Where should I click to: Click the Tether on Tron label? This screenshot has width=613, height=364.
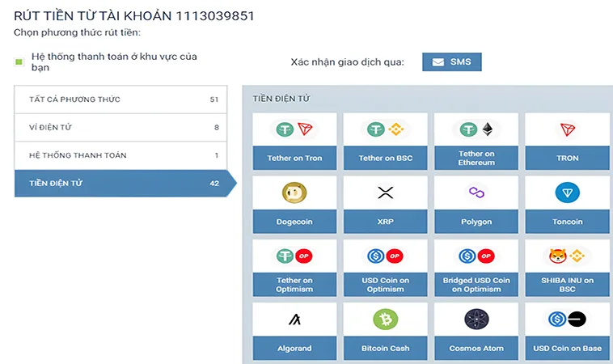pos(294,158)
